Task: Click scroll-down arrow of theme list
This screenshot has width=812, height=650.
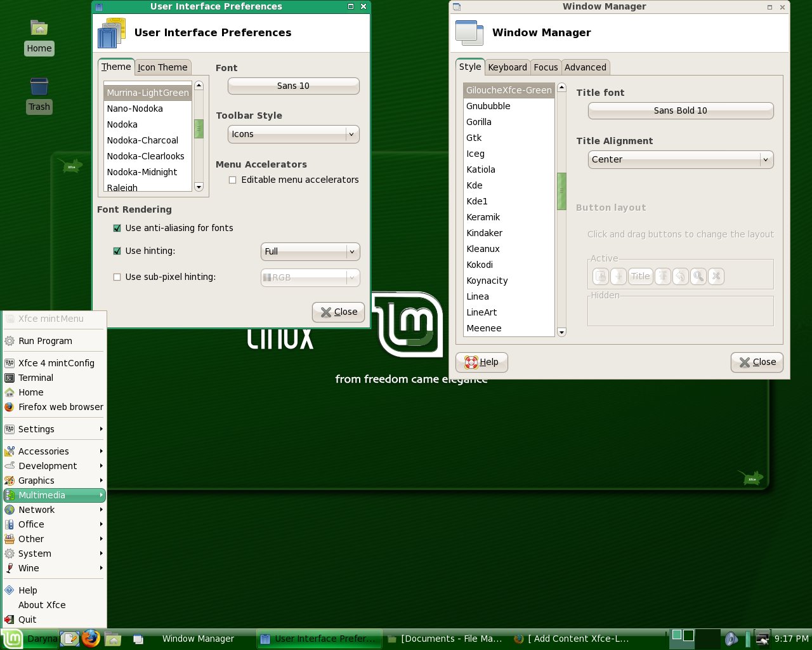Action: pyautogui.click(x=199, y=187)
